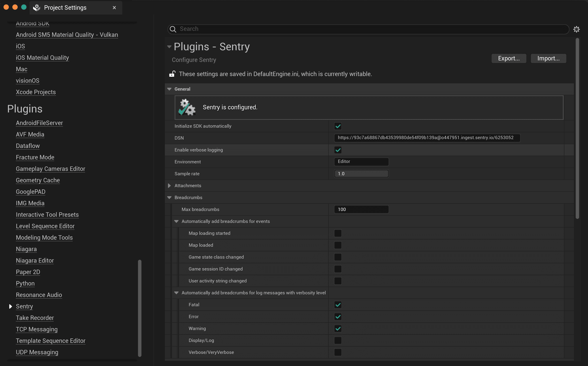Screen dimensions: 588x366
Task: Collapse the Breadcrumbs section
Action: click(x=169, y=198)
